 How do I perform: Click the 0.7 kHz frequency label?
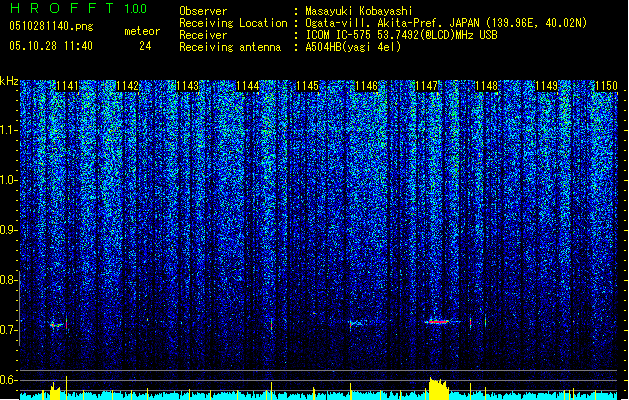coord(9,330)
